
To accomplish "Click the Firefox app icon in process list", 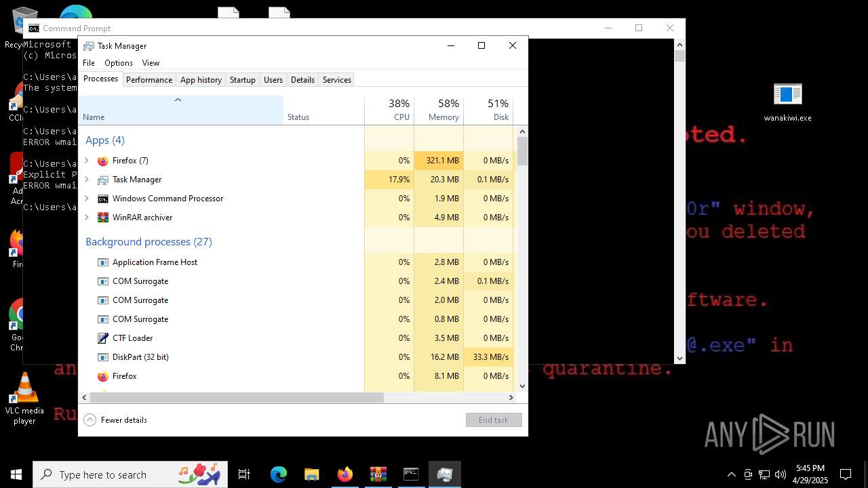I will pyautogui.click(x=103, y=161).
